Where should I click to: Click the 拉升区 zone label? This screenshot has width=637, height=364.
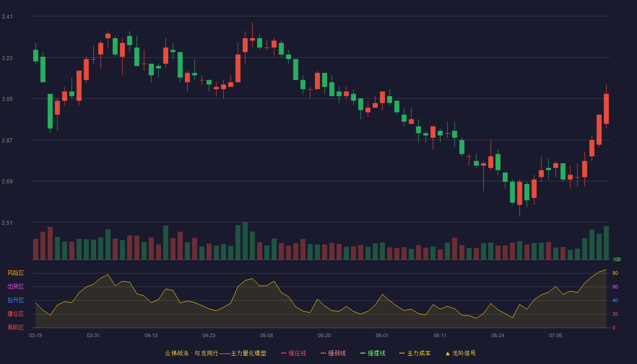[x=15, y=300]
